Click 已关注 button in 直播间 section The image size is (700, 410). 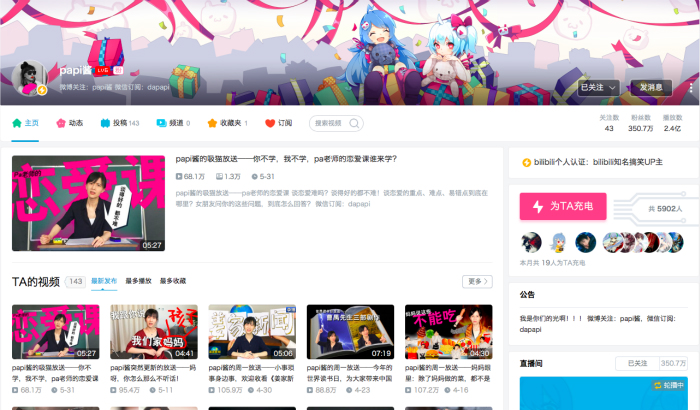638,364
